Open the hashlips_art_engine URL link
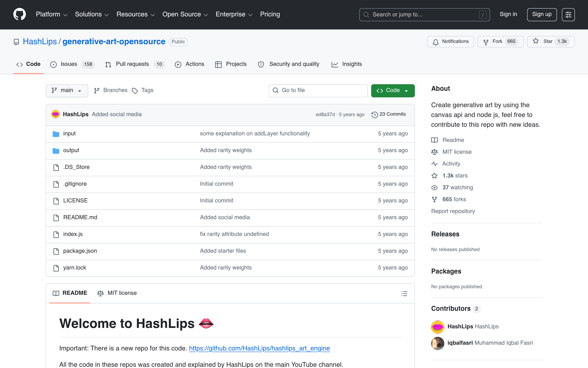This screenshot has width=588, height=368. click(x=259, y=348)
